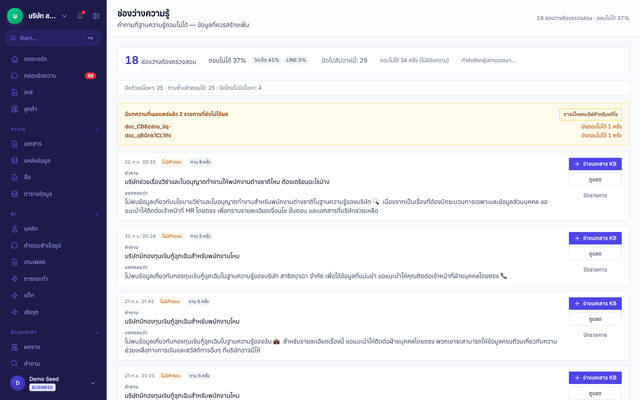Image resolution: width=640 pixels, height=400 pixels.
Task: Open notifications bell with red dot
Action: point(80,16)
